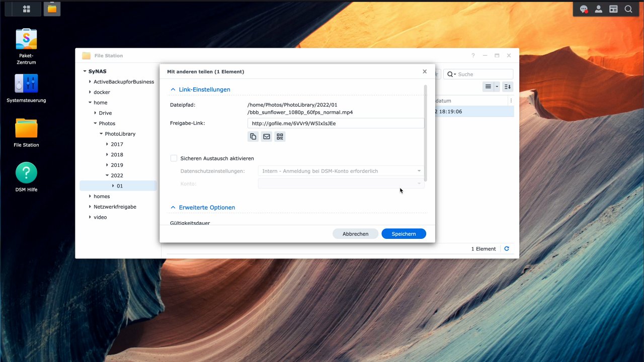The width and height of the screenshot is (644, 362).
Task: Click the File Station taskbar icon
Action: click(x=52, y=9)
